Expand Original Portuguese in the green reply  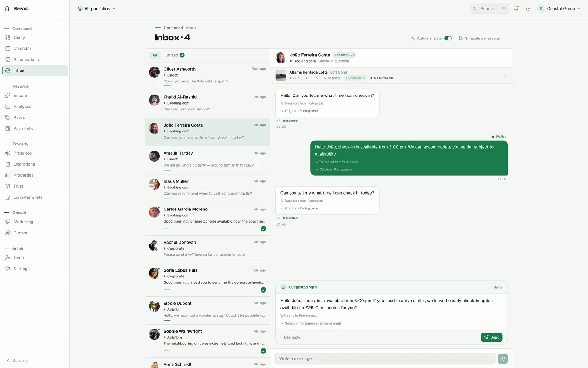coord(334,169)
